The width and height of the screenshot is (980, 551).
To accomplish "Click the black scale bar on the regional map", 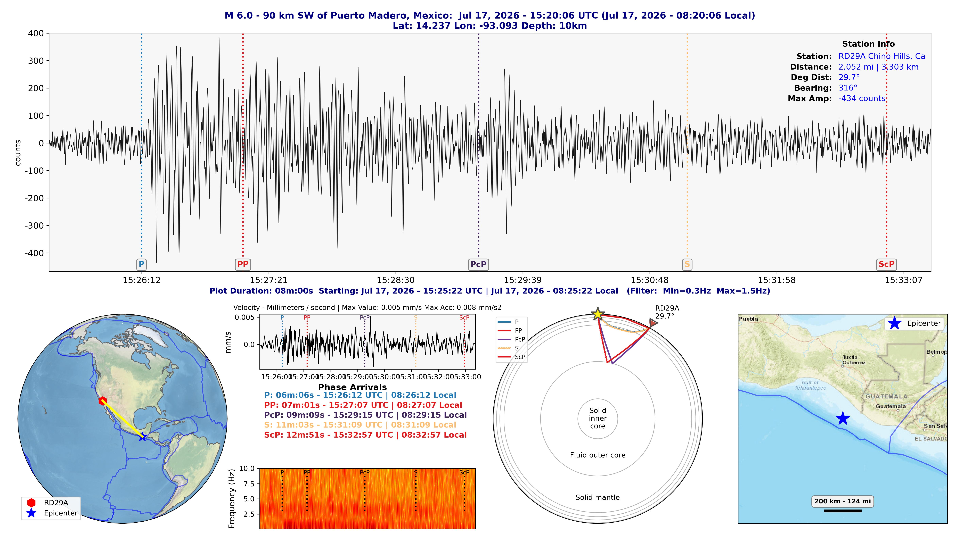I will tap(842, 511).
